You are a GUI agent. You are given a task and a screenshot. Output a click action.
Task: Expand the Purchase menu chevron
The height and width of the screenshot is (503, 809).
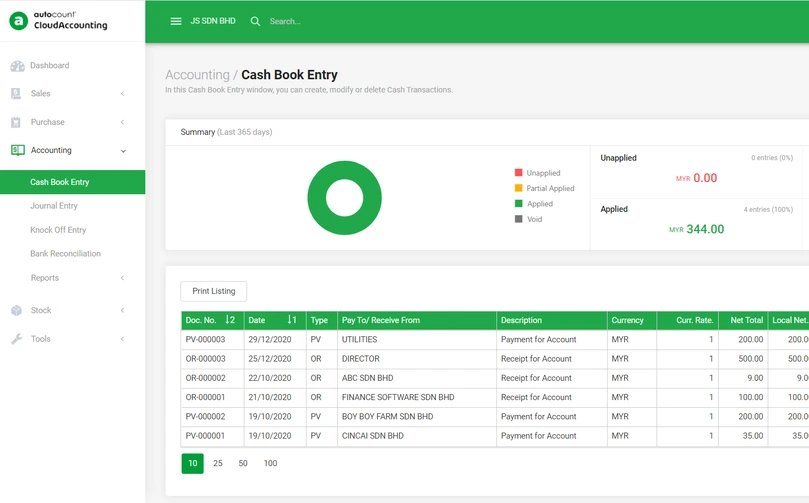[123, 122]
